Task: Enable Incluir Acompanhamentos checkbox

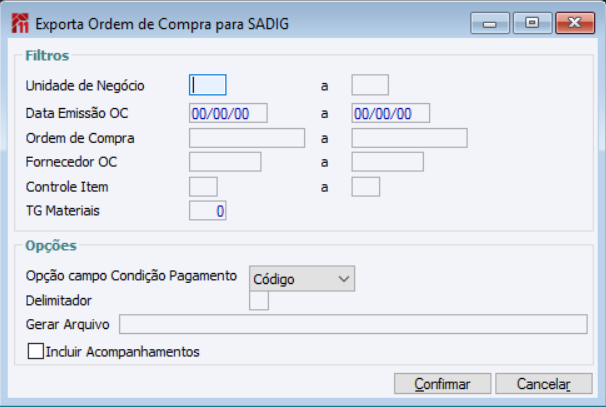Action: [x=37, y=352]
